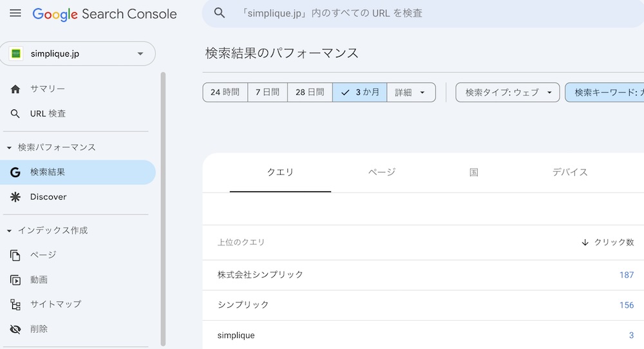Screen dimensions: 644x349
Task: Open the 検索タイプ: ウェブ filter dropdown
Action: 507,92
